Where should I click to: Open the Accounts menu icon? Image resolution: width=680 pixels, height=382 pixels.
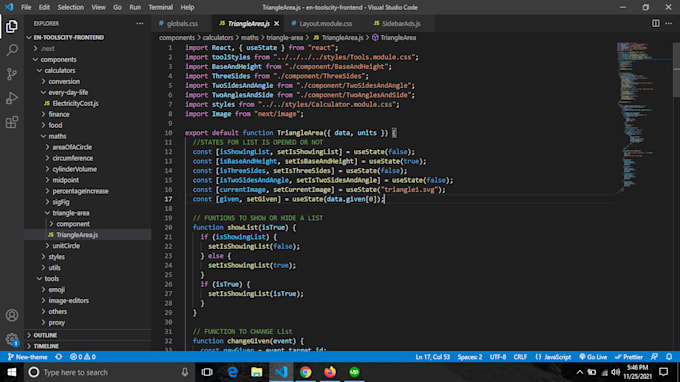click(12, 315)
